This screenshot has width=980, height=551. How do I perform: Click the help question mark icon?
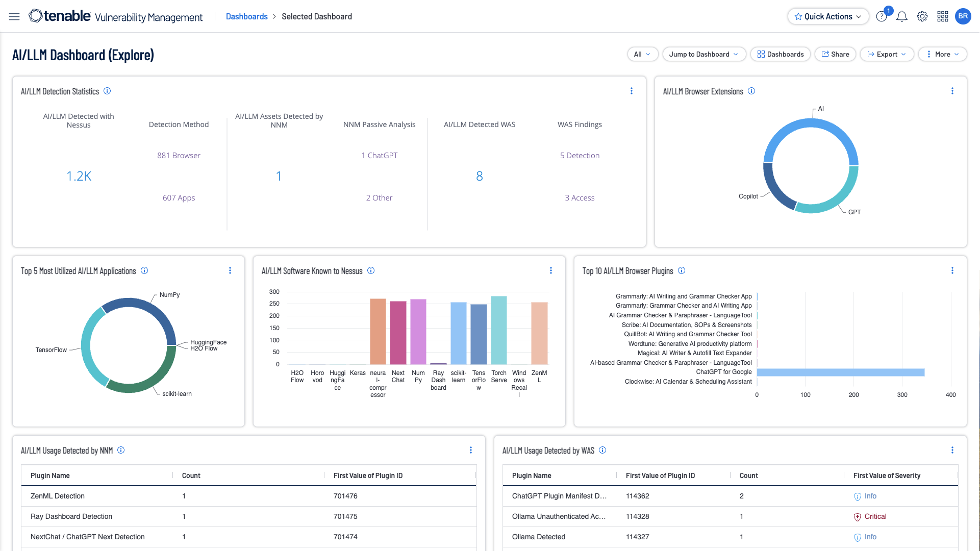(x=881, y=17)
